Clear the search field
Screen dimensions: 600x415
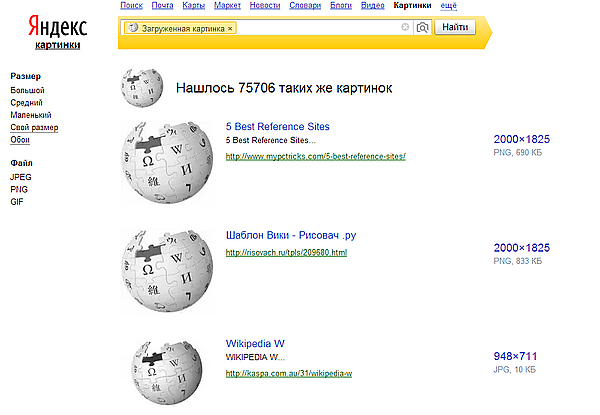(405, 28)
